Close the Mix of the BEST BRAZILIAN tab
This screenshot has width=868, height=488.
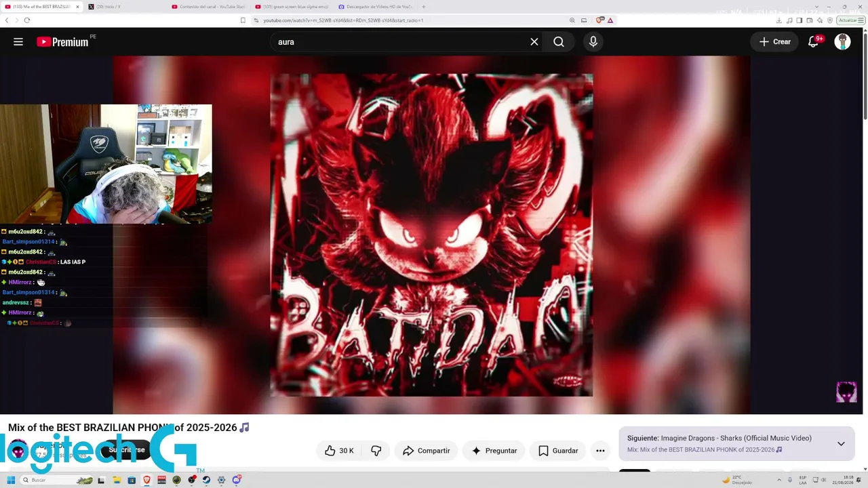(77, 7)
